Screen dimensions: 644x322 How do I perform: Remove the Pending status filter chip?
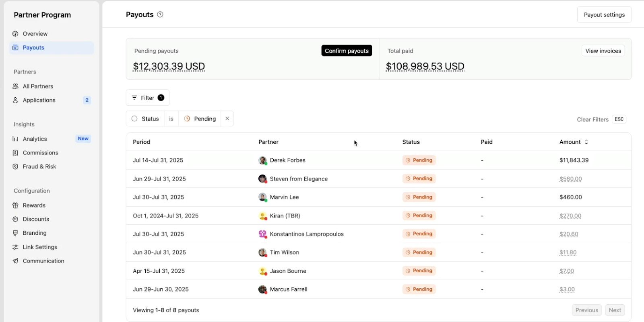coord(227,119)
